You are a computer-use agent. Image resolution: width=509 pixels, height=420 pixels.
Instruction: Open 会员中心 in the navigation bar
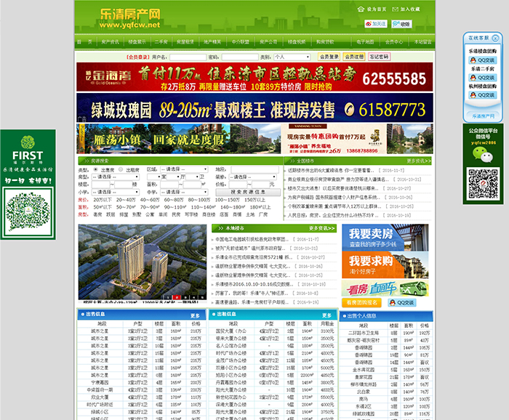click(394, 42)
